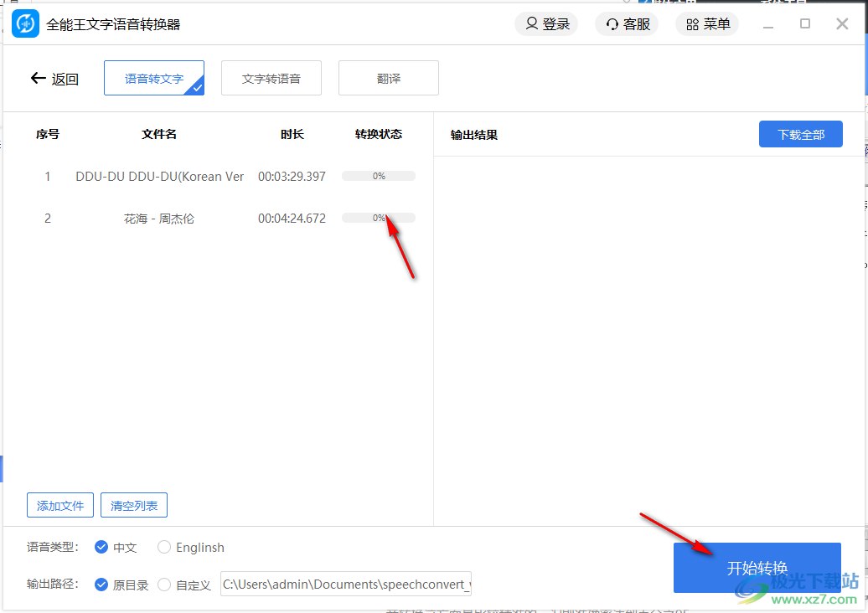Select the 中文 language radio button

pyautogui.click(x=102, y=547)
